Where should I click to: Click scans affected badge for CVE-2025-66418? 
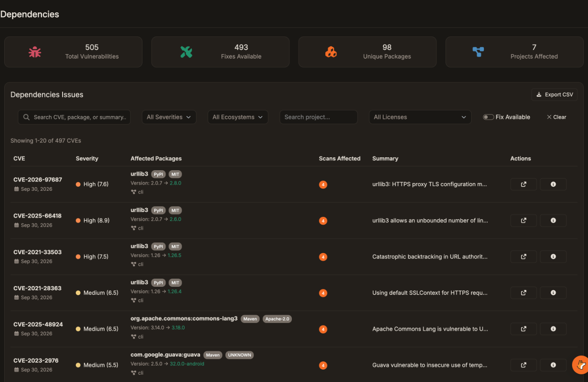coord(323,221)
